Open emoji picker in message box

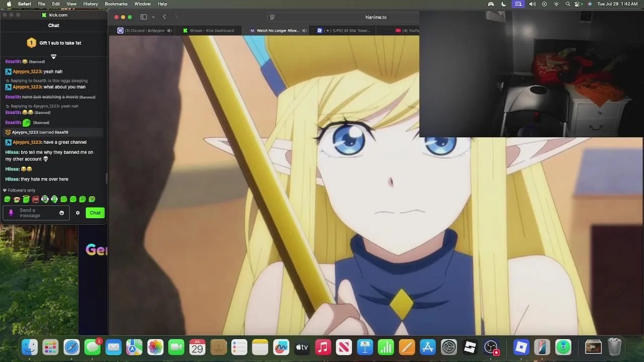(x=62, y=213)
